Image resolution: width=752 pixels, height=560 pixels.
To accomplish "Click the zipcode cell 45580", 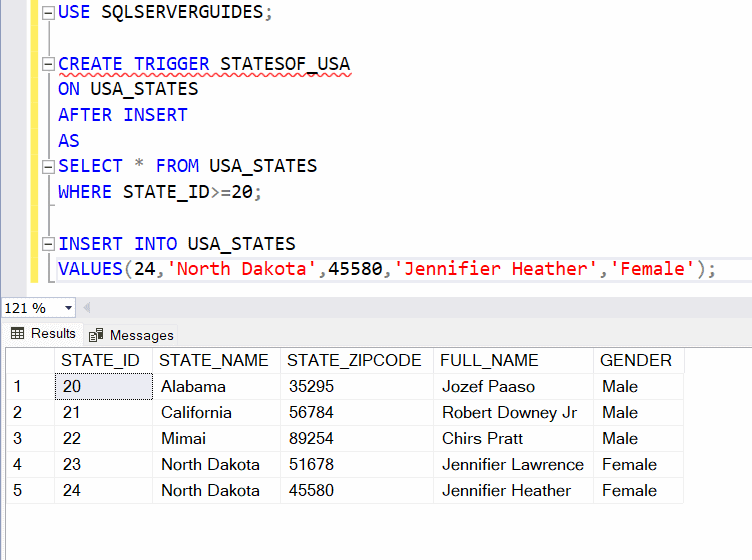I will click(357, 490).
